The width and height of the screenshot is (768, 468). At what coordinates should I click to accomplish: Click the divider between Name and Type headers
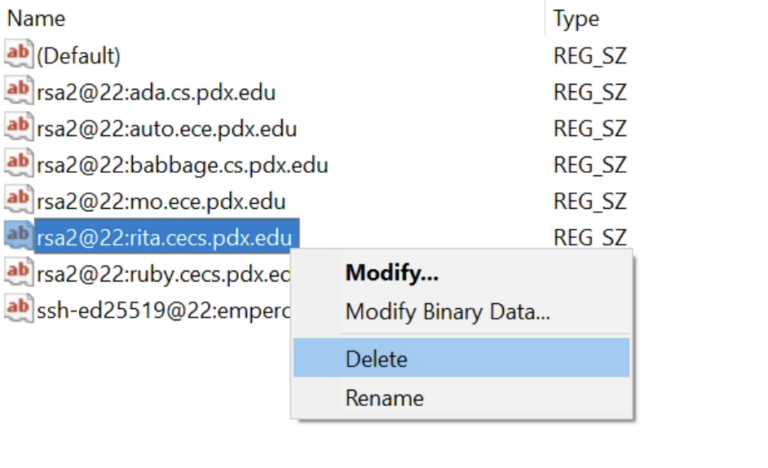(545, 19)
